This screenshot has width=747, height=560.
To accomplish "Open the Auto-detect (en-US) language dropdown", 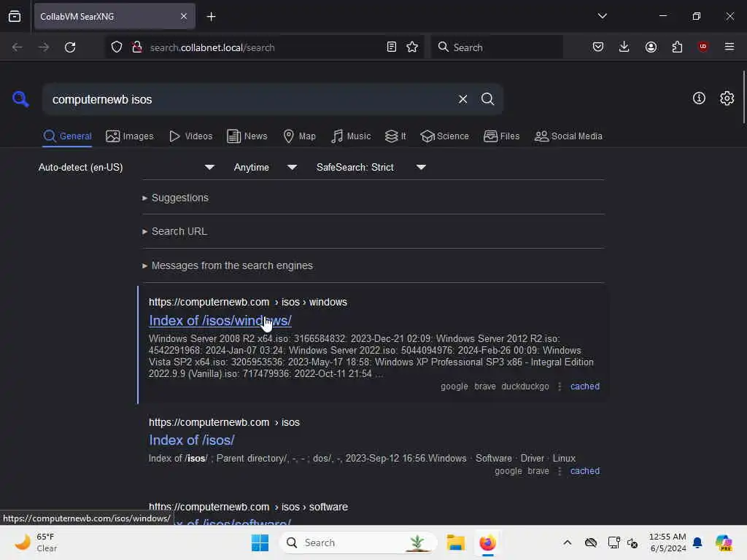I will click(x=126, y=167).
